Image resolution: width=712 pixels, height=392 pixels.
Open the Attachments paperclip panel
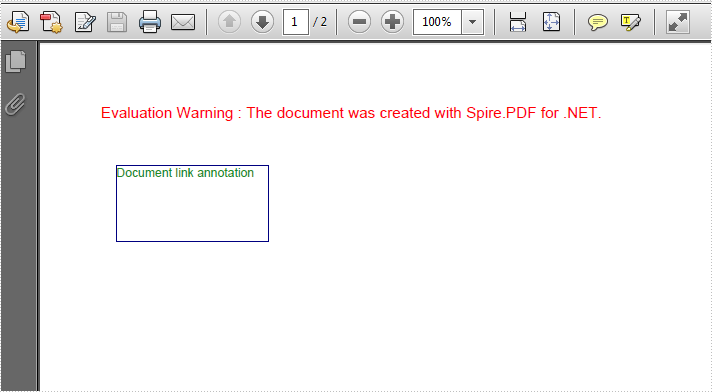(16, 104)
